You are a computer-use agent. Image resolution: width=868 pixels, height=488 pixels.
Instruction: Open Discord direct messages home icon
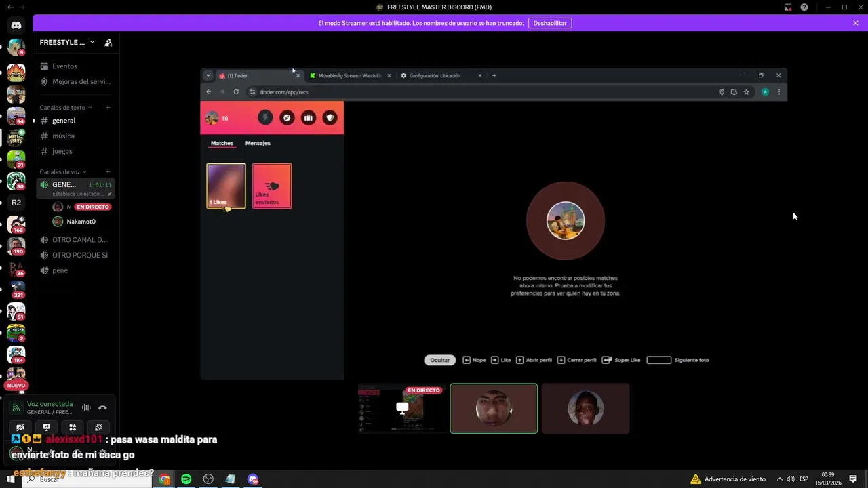(16, 26)
